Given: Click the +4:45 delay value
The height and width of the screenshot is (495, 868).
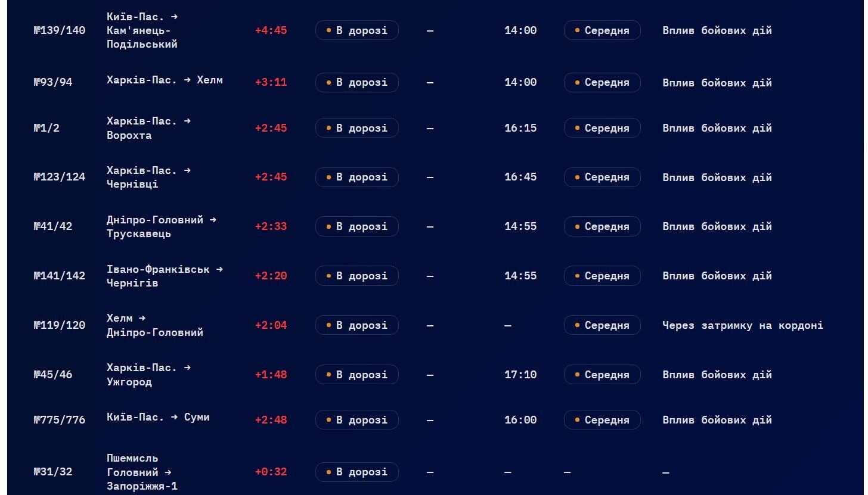Looking at the screenshot, I should pos(271,30).
